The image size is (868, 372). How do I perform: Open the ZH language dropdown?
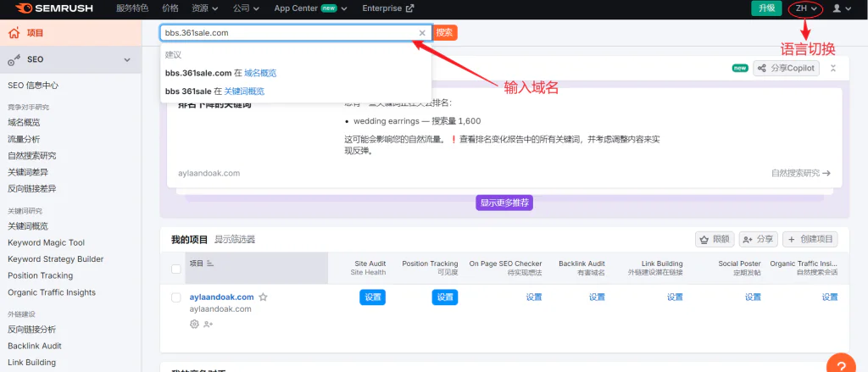[x=805, y=8]
